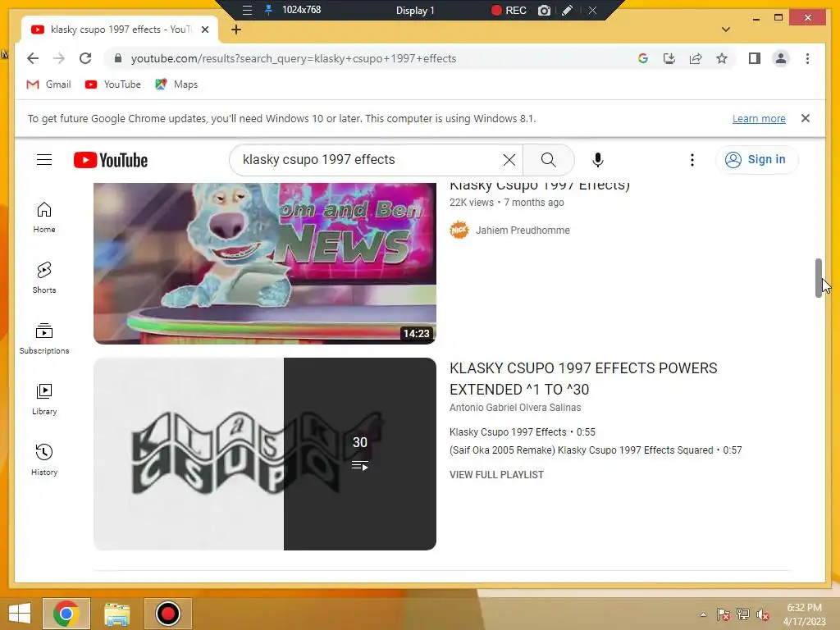The image size is (840, 630).
Task: Click the network tray icon
Action: (743, 614)
